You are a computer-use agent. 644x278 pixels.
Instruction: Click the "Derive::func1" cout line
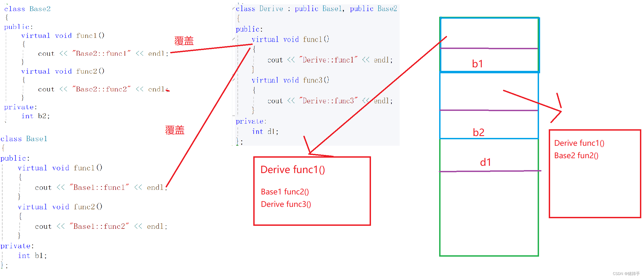330,60
